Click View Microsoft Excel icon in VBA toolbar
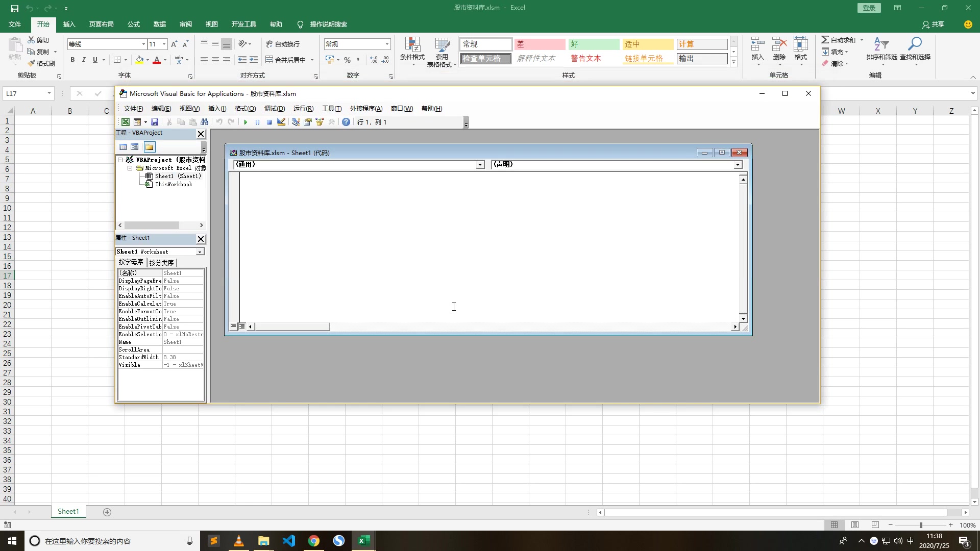The width and height of the screenshot is (980, 551). coord(125,122)
